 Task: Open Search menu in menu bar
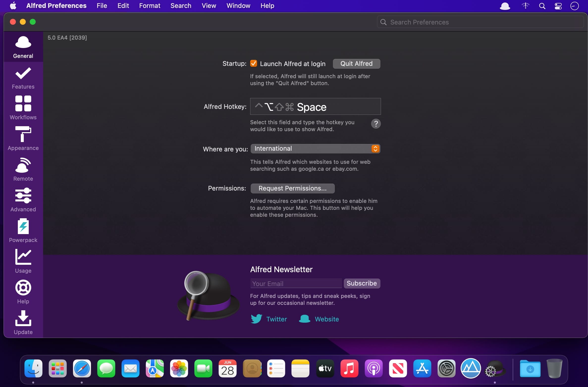180,6
